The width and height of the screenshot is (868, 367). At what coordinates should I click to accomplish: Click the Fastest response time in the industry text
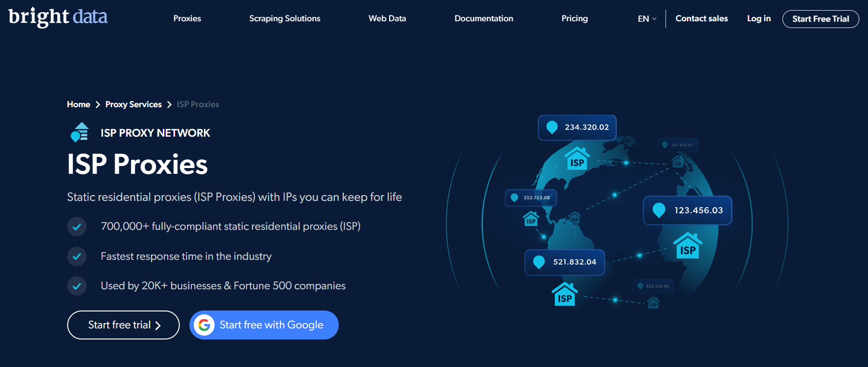(186, 256)
